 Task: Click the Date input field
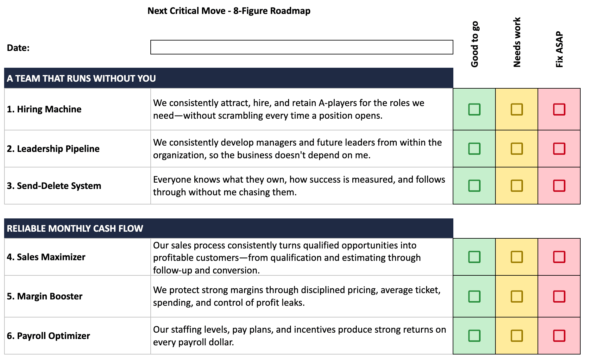click(x=302, y=47)
